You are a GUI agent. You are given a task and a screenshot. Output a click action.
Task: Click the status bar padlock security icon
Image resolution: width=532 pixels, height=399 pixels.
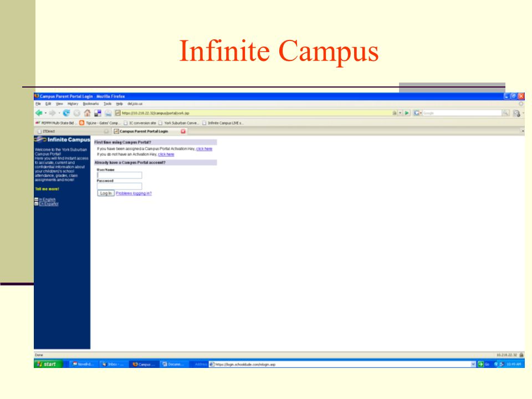coord(521,355)
